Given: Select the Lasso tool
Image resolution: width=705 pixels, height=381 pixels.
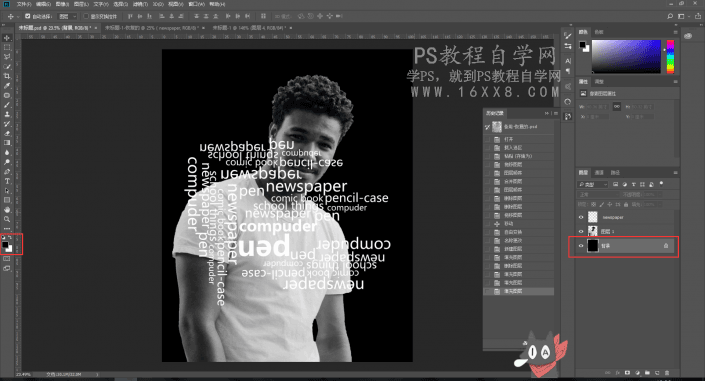Looking at the screenshot, I should click(7, 57).
